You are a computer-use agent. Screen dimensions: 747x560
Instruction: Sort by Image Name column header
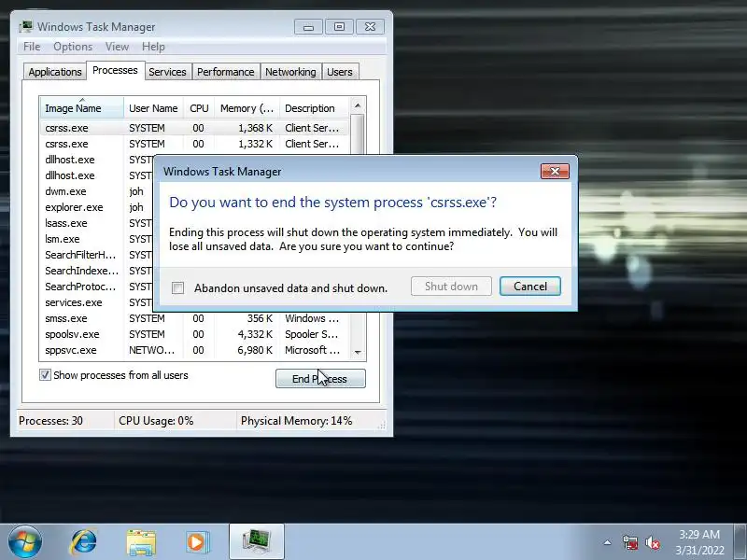(82, 108)
